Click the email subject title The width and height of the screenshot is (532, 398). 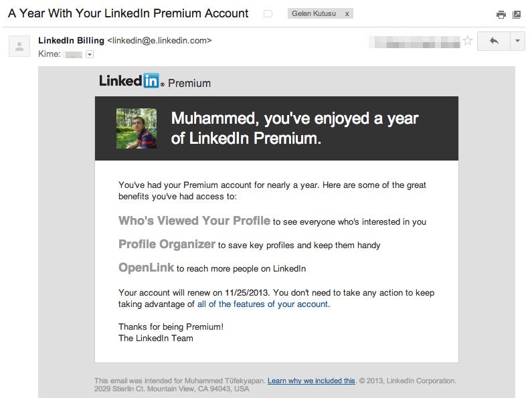(128, 13)
